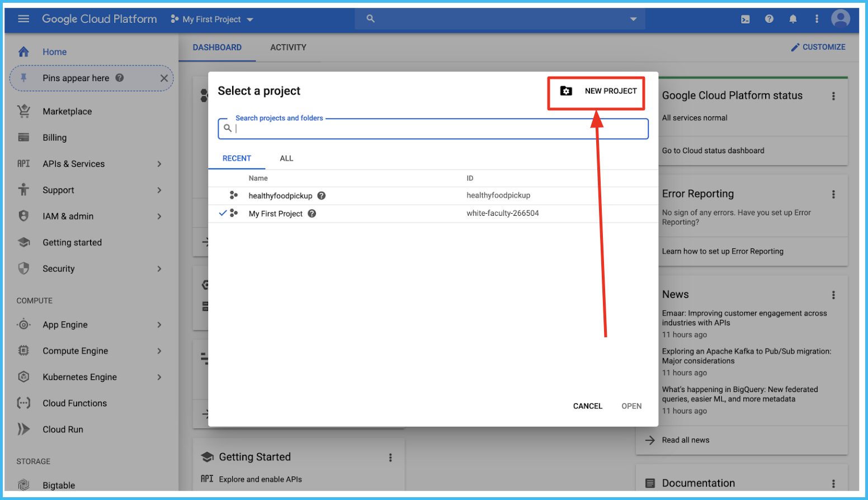This screenshot has height=500, width=868.
Task: Click Explore and enable APIs link
Action: [260, 479]
